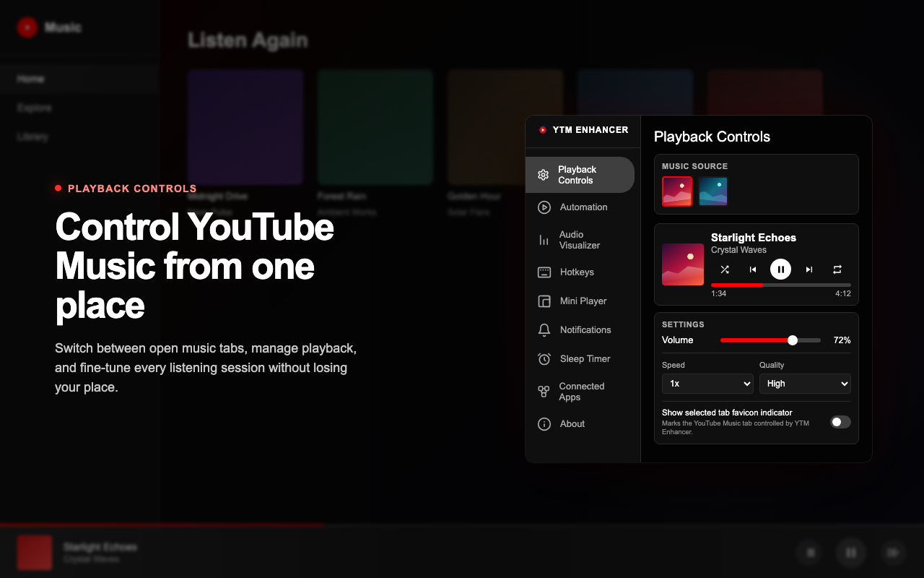
Task: Click the gear icon beside Playback Controls
Action: coord(544,175)
